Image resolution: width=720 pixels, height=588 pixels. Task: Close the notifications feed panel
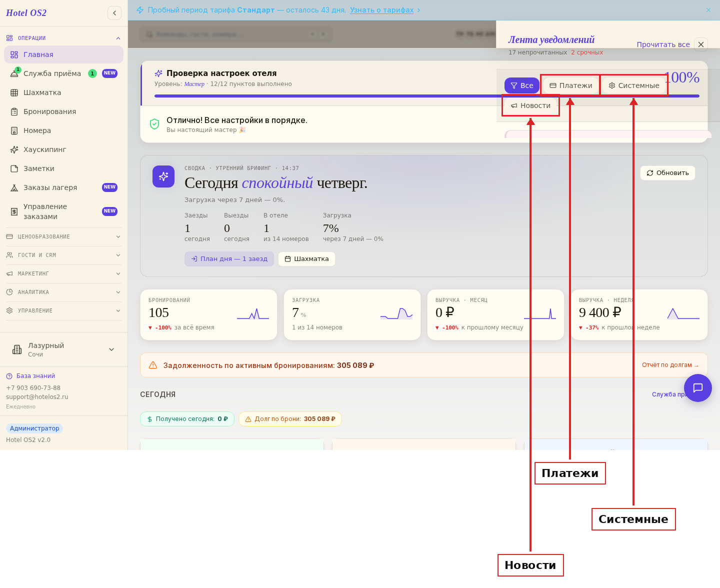click(x=701, y=44)
